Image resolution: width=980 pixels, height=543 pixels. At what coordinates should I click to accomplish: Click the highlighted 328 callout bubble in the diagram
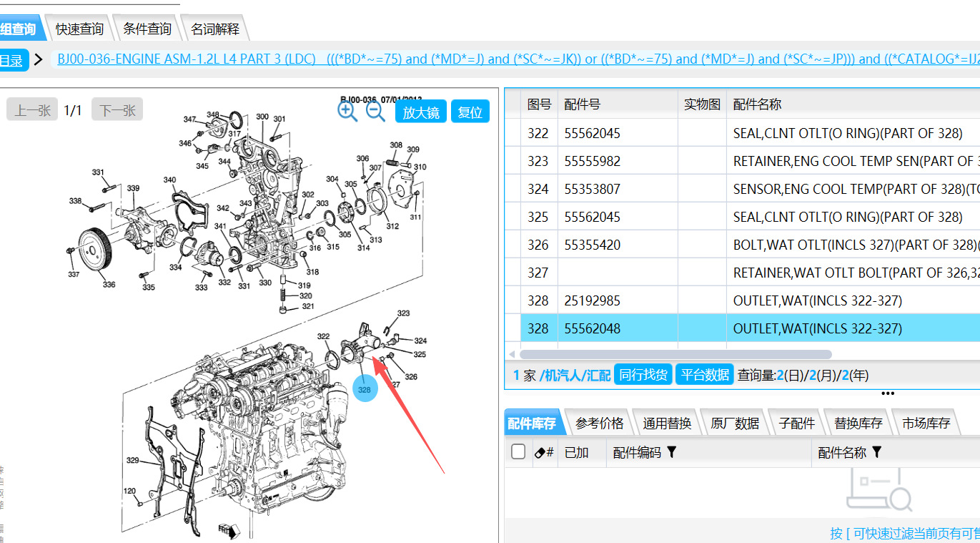pos(365,389)
